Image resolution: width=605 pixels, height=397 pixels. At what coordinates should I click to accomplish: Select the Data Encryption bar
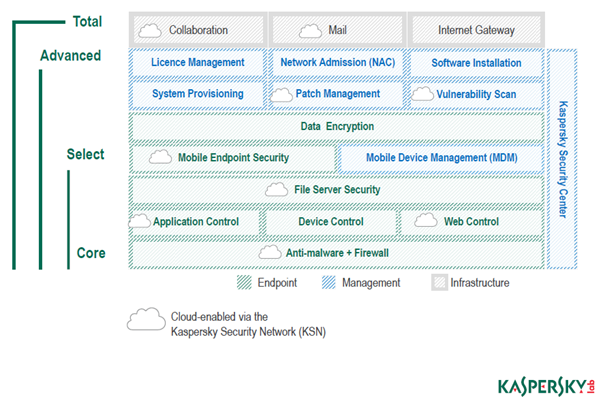[337, 127]
